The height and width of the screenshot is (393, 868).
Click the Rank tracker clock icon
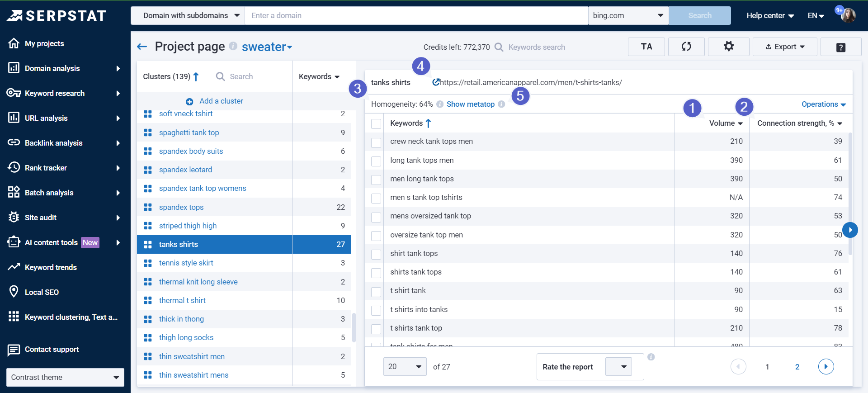pyautogui.click(x=14, y=168)
